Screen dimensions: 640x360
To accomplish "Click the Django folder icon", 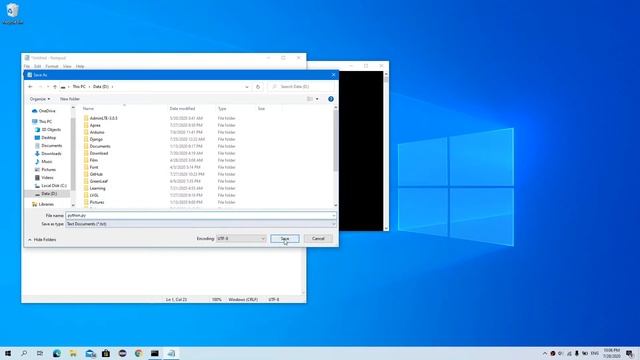I will coord(86,139).
